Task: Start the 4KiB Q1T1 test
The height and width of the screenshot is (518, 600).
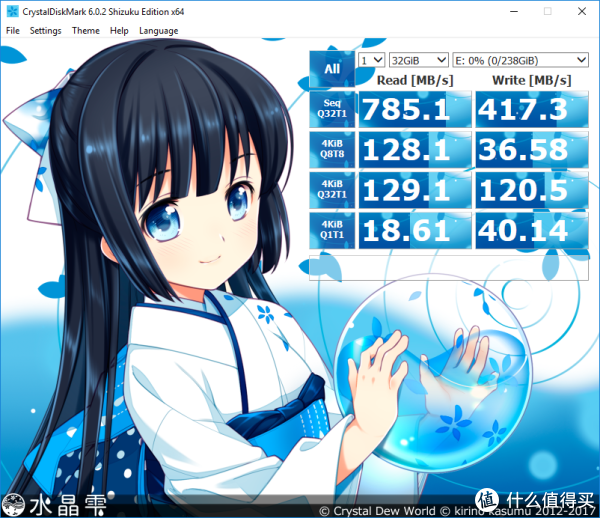Action: 332,230
